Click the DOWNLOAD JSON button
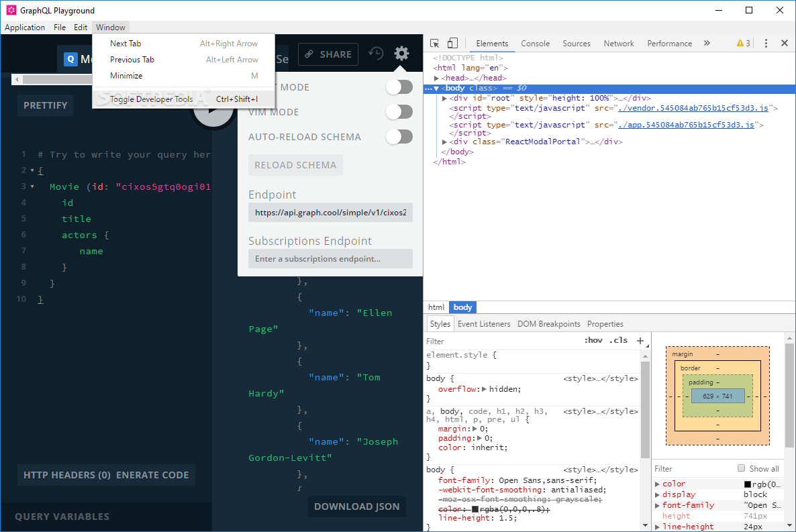The height and width of the screenshot is (532, 796). pyautogui.click(x=357, y=507)
